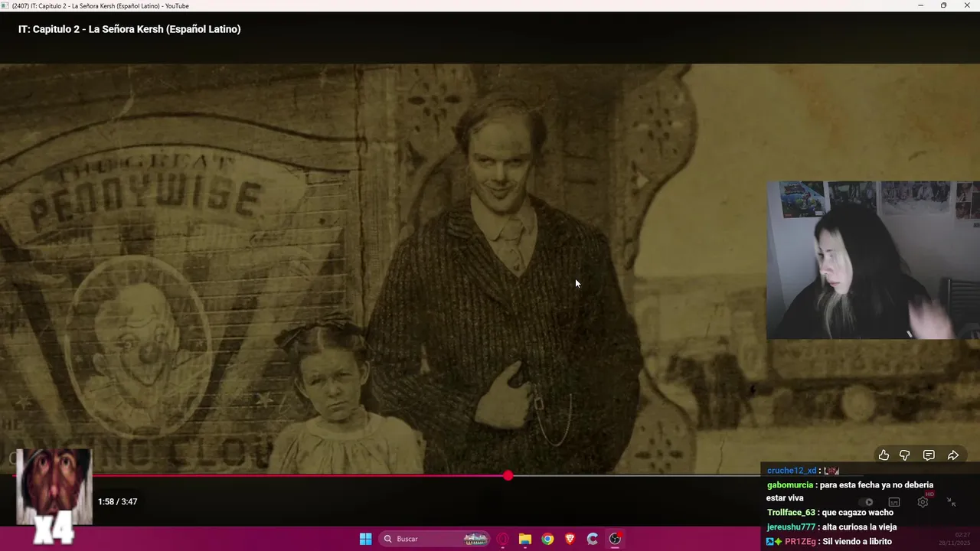This screenshot has height=551, width=980.
Task: Open Opera GX from the taskbar
Action: pyautogui.click(x=503, y=539)
